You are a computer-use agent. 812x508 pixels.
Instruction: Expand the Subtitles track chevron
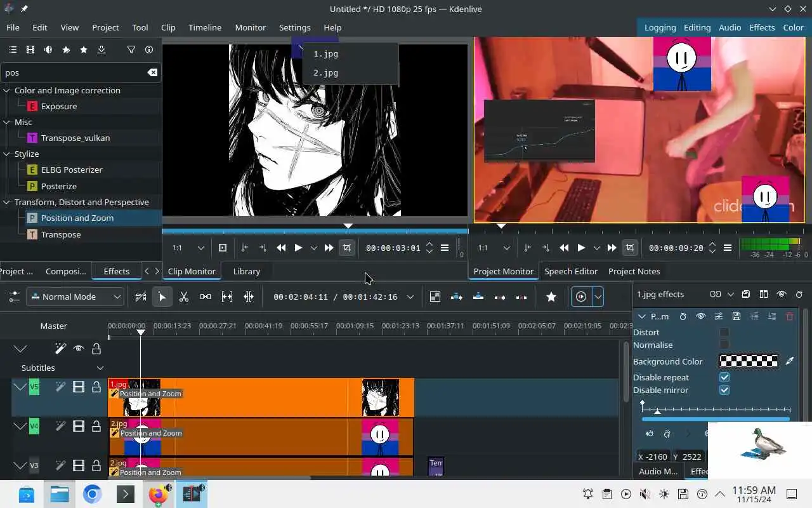tap(100, 368)
